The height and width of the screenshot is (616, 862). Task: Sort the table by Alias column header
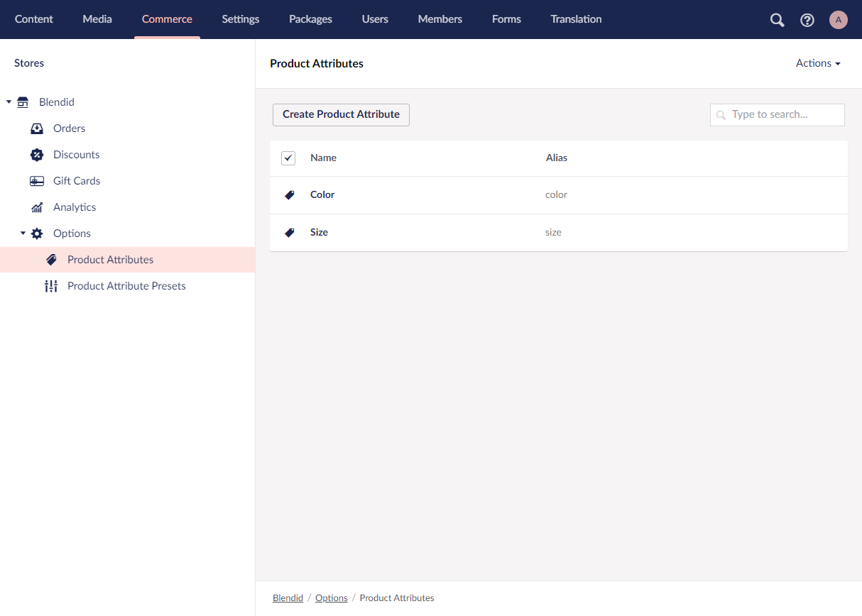pos(557,158)
